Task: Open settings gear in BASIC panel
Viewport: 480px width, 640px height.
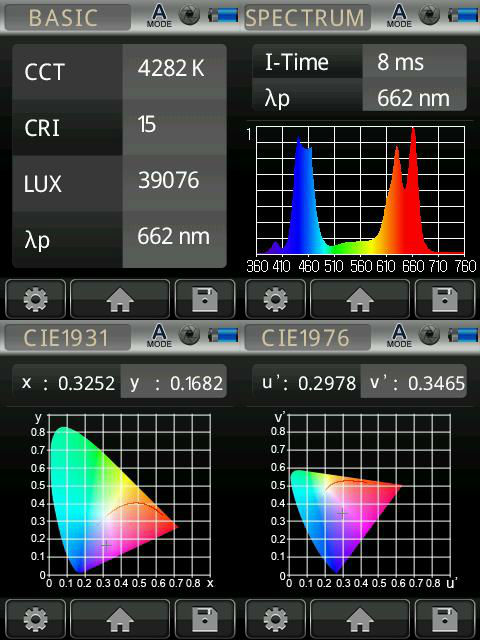Action: [36, 299]
